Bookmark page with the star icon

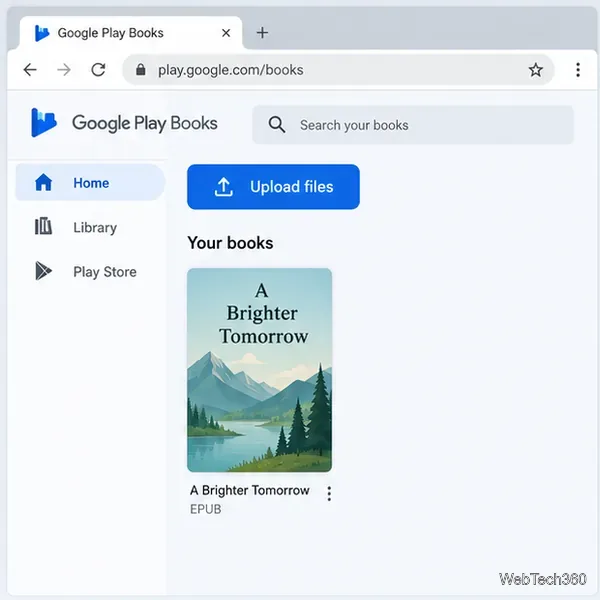click(535, 70)
